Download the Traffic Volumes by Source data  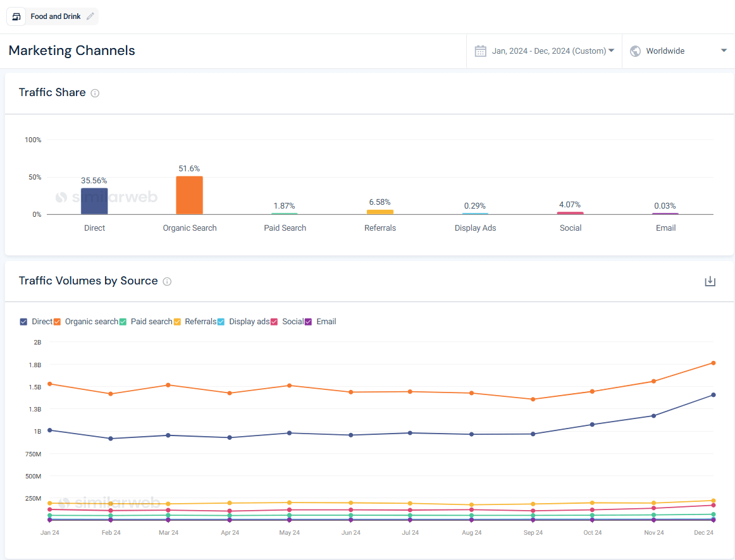[710, 281]
